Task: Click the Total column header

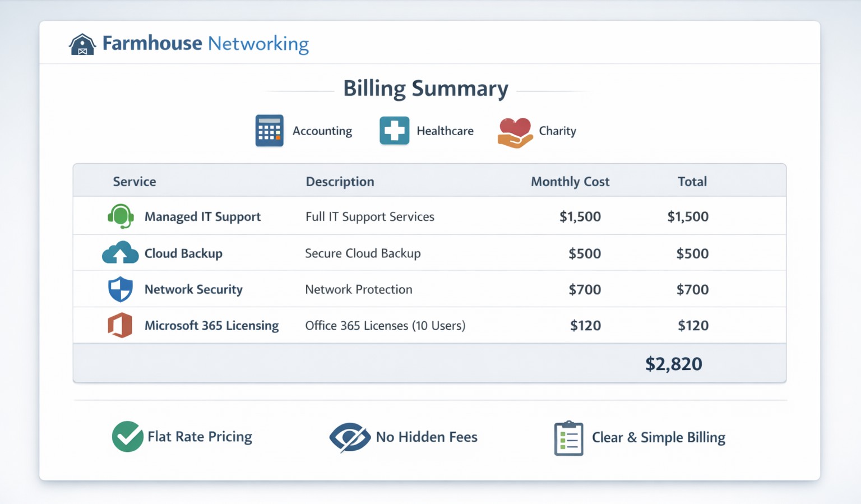Action: pyautogui.click(x=692, y=182)
